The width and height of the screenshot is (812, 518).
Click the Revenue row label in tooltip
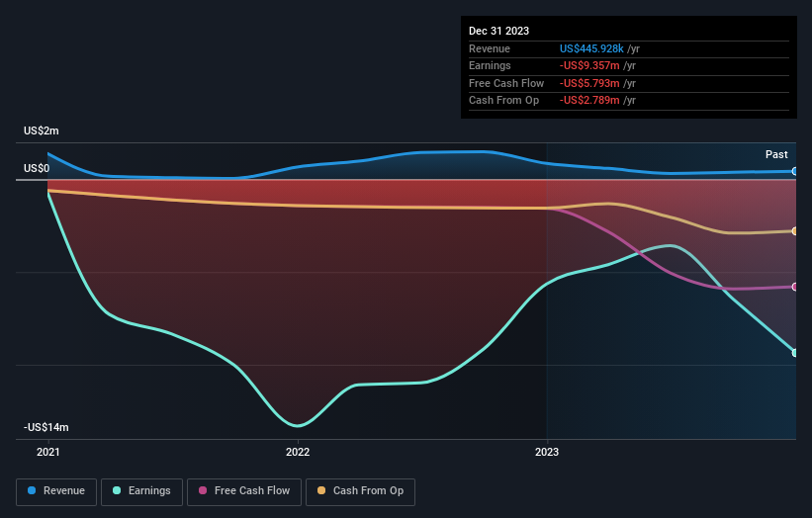coord(490,48)
